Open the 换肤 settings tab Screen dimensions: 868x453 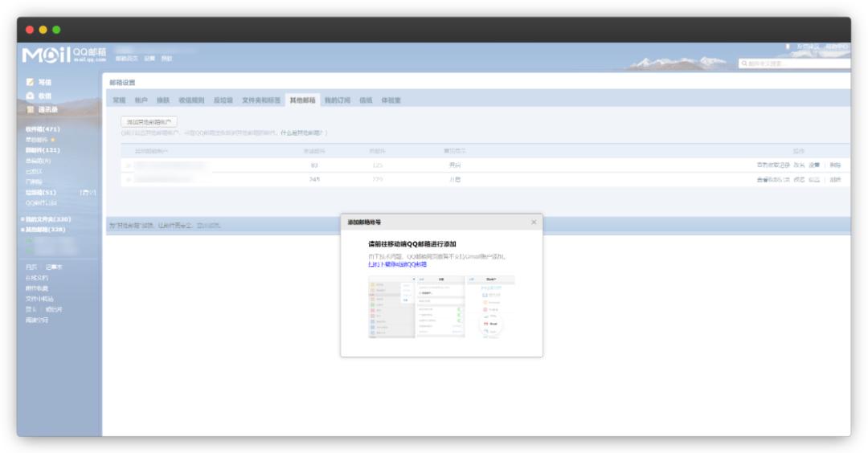click(x=162, y=100)
